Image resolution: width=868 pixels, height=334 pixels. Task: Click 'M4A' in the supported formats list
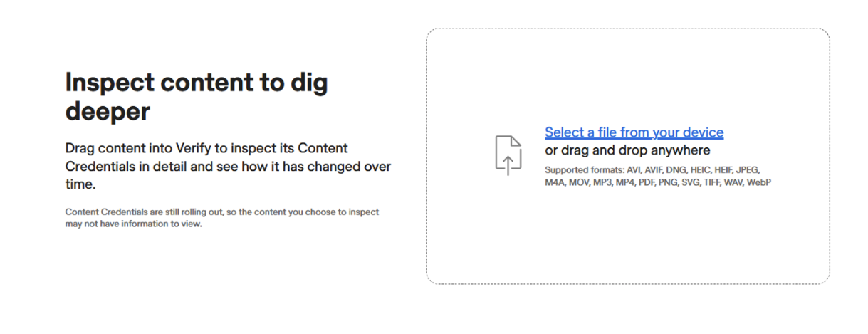point(555,182)
